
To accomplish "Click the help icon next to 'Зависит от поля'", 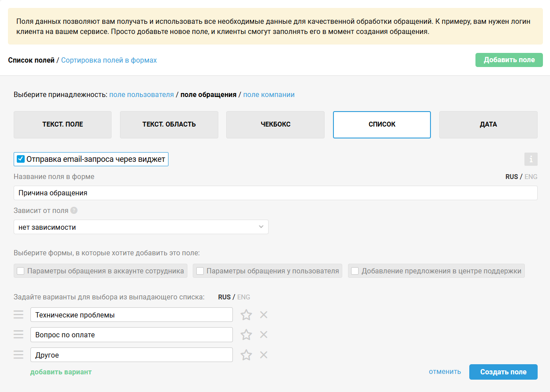I will pyautogui.click(x=74, y=210).
